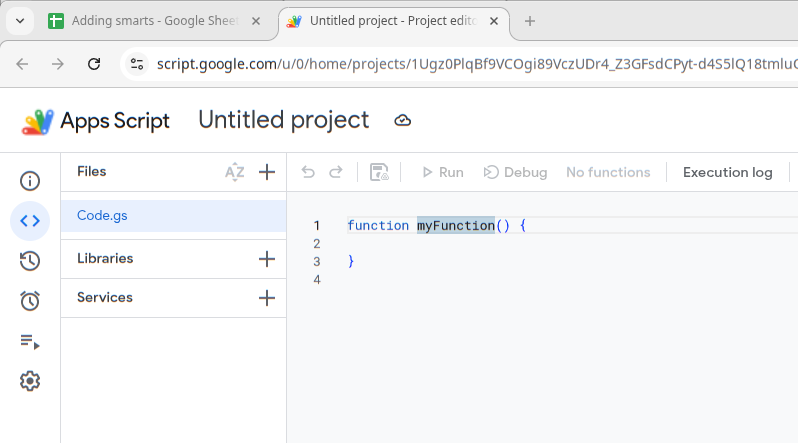Rename the Untitled project title
Viewport: 798px width, 443px height.
283,121
